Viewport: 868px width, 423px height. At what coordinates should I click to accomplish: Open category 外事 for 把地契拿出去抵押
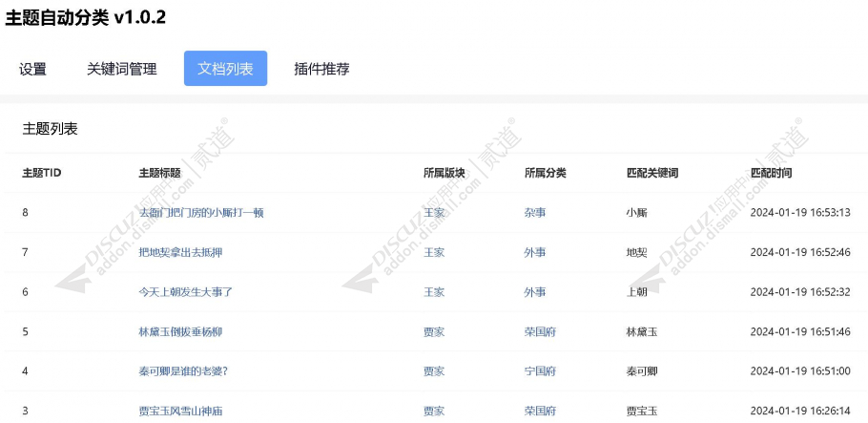(x=535, y=252)
